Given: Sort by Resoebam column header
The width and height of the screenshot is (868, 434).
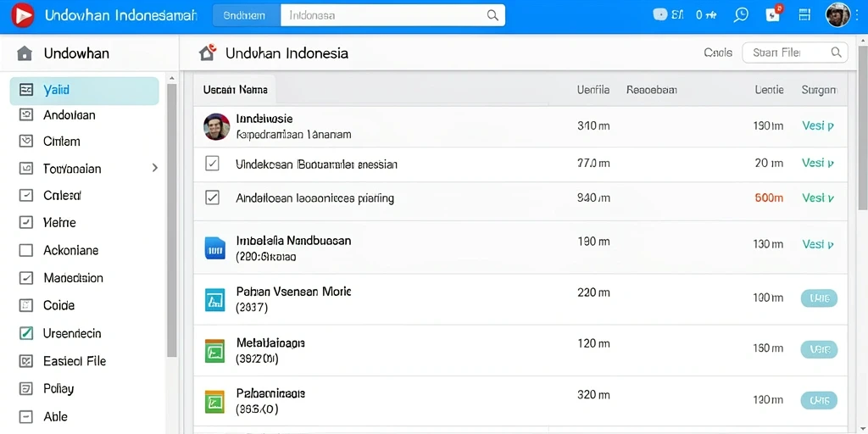Looking at the screenshot, I should tap(652, 89).
